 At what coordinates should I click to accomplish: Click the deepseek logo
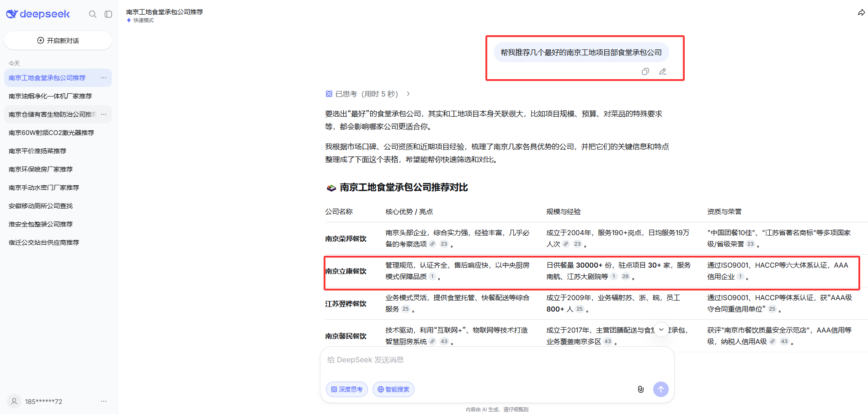click(x=38, y=14)
